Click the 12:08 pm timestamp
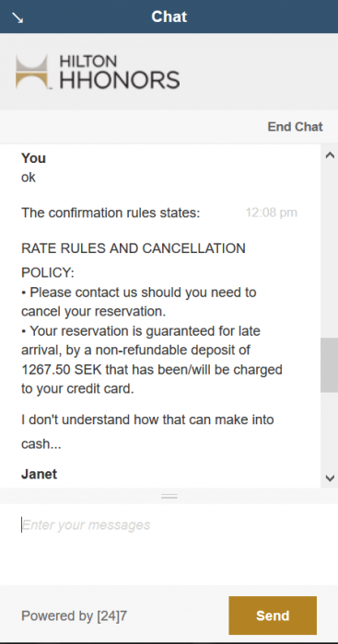This screenshot has height=644, width=338. pyautogui.click(x=272, y=213)
